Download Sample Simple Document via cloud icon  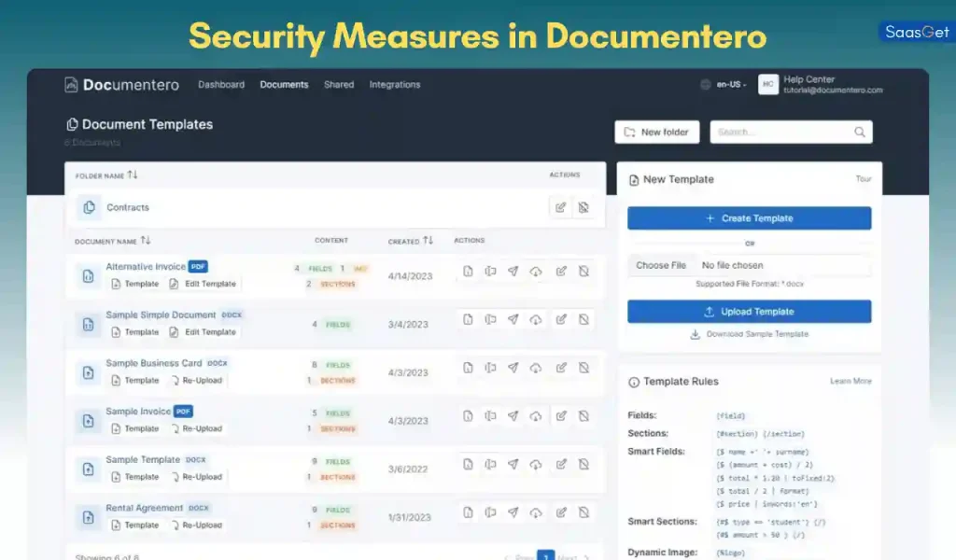pyautogui.click(x=535, y=319)
